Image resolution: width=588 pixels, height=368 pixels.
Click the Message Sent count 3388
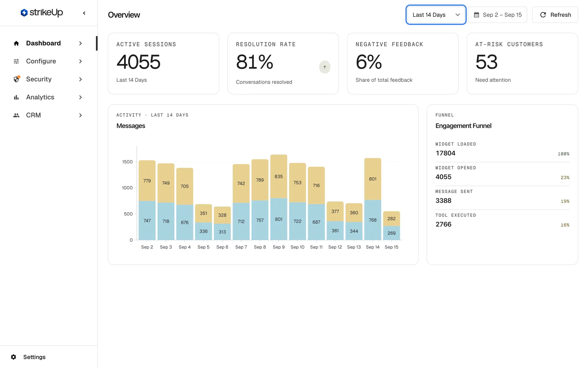443,201
